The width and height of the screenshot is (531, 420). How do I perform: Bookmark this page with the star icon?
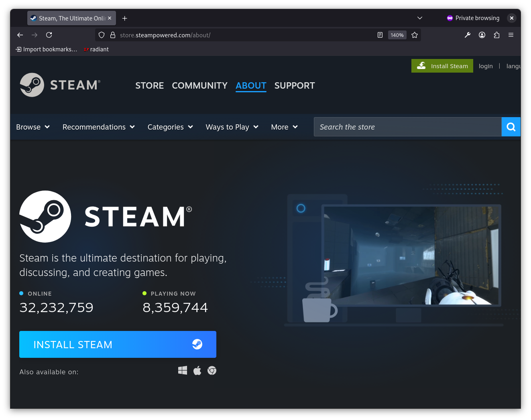pos(415,35)
